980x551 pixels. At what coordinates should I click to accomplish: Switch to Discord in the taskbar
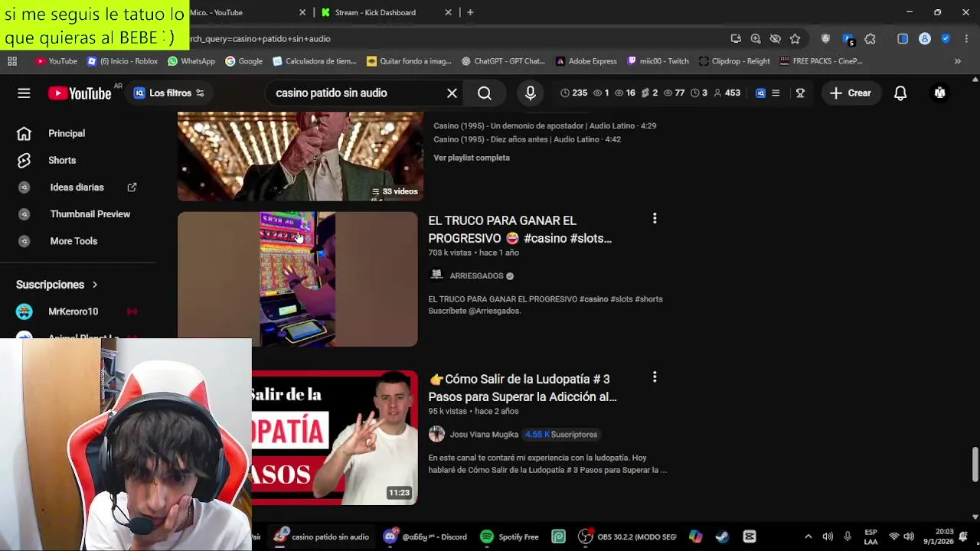point(425,536)
